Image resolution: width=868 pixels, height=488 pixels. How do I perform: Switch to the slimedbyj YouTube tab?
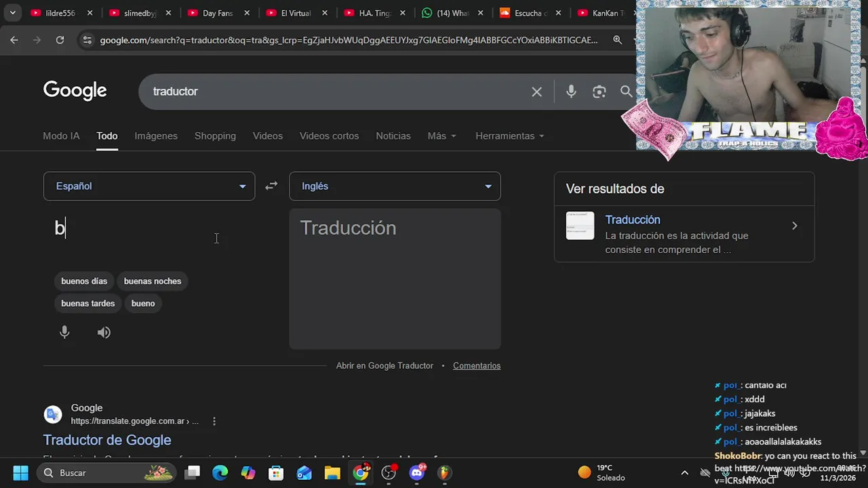click(138, 13)
